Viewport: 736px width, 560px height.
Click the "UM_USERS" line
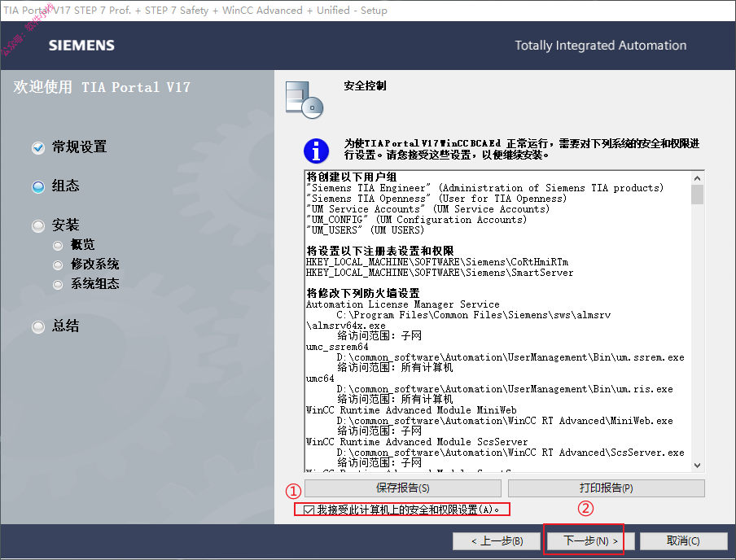tap(366, 230)
